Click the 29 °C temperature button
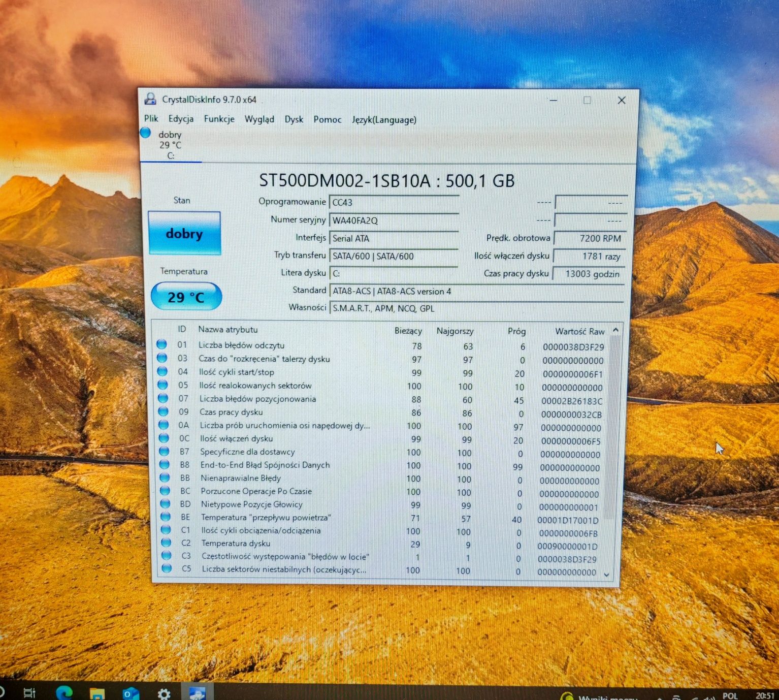This screenshot has height=700, width=779. (186, 297)
